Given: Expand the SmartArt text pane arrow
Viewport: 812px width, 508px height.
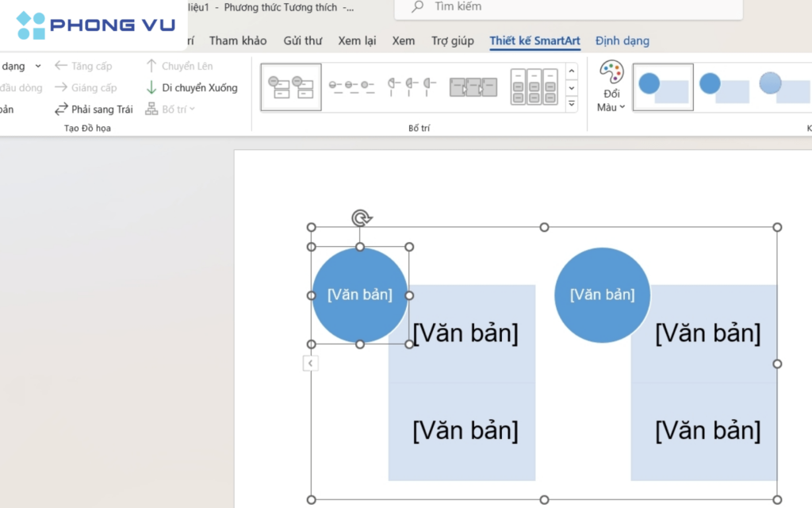Looking at the screenshot, I should [311, 364].
